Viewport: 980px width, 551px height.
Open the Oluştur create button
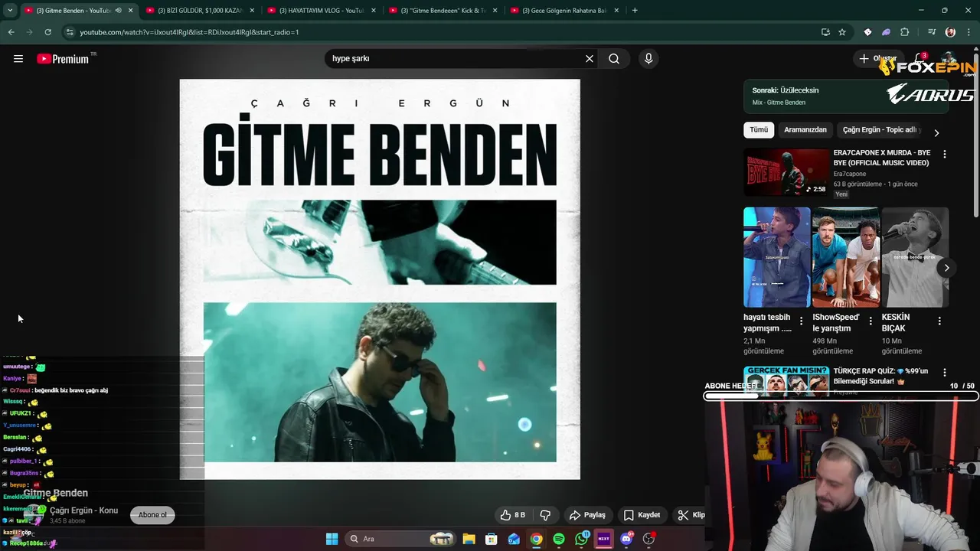click(x=877, y=59)
